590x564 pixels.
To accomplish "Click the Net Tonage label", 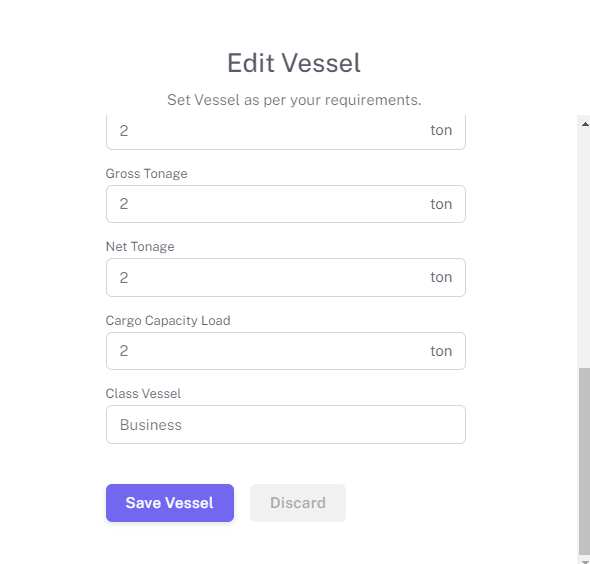I will [x=140, y=247].
